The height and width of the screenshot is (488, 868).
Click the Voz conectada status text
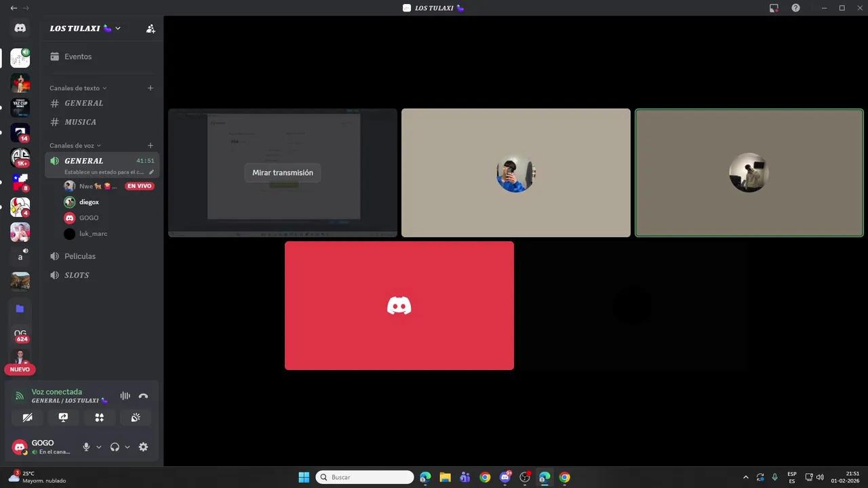pos(56,392)
